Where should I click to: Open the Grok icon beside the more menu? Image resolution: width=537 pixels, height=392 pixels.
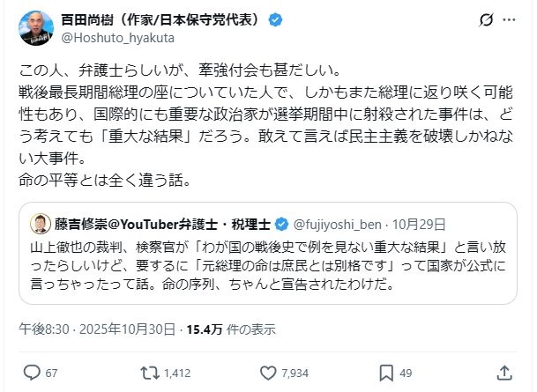coord(485,20)
